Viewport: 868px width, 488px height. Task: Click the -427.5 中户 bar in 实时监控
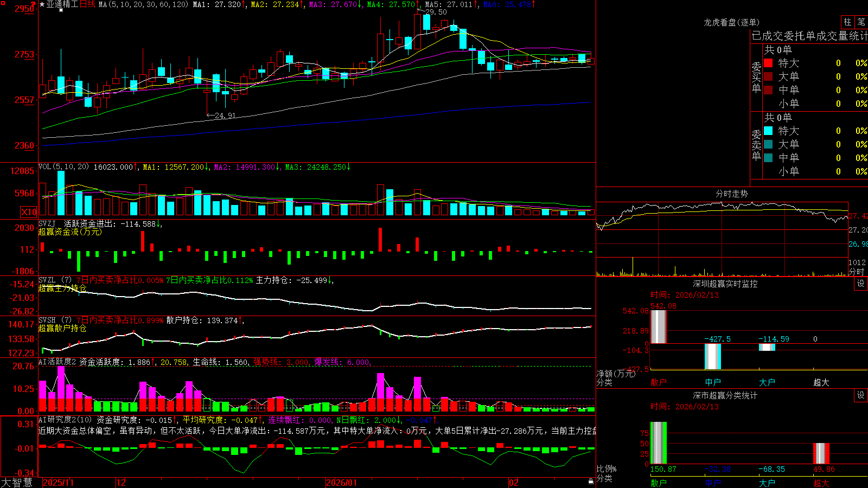[713, 356]
